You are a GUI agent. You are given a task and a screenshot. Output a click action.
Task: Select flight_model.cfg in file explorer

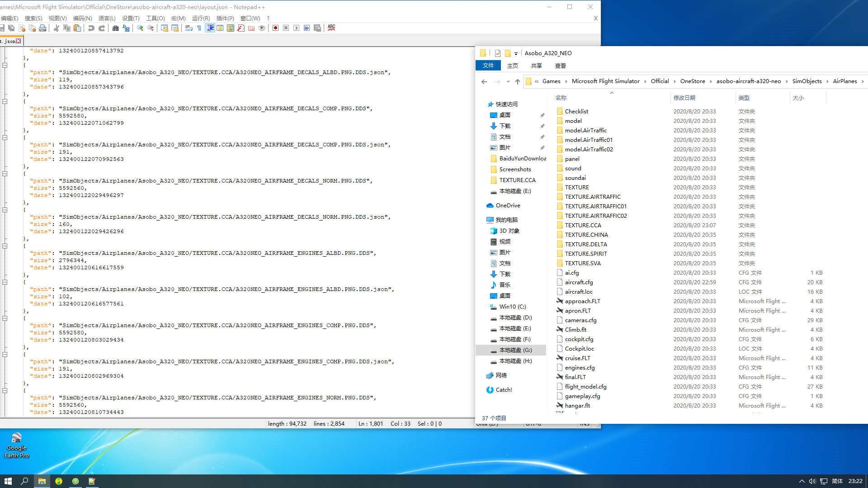click(586, 387)
